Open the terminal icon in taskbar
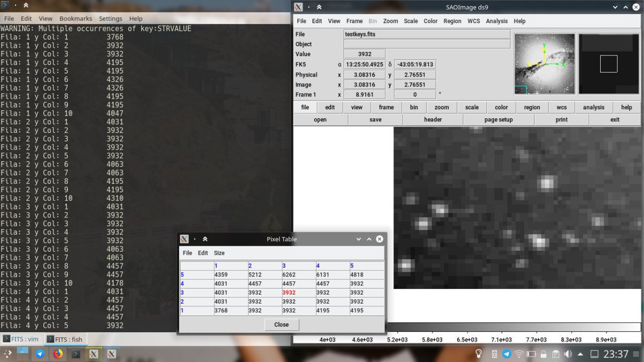Screen dimensions: 644x362 point(76,354)
